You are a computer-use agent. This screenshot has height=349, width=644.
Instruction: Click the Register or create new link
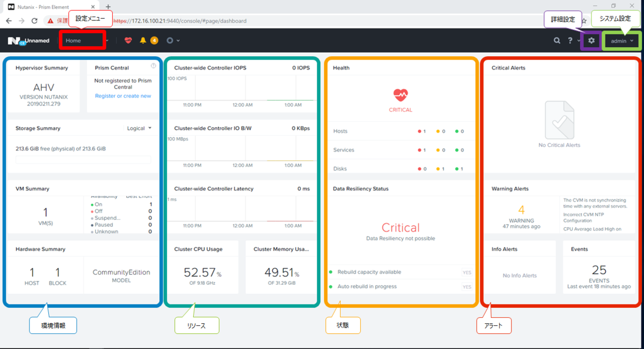[x=123, y=96]
